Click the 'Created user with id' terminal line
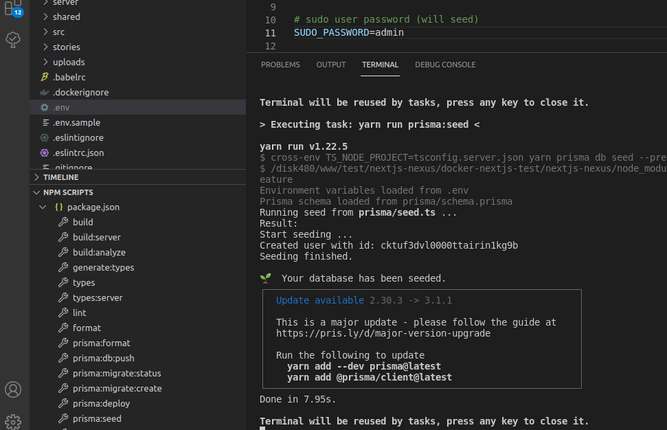The height and width of the screenshot is (430, 667). point(389,245)
